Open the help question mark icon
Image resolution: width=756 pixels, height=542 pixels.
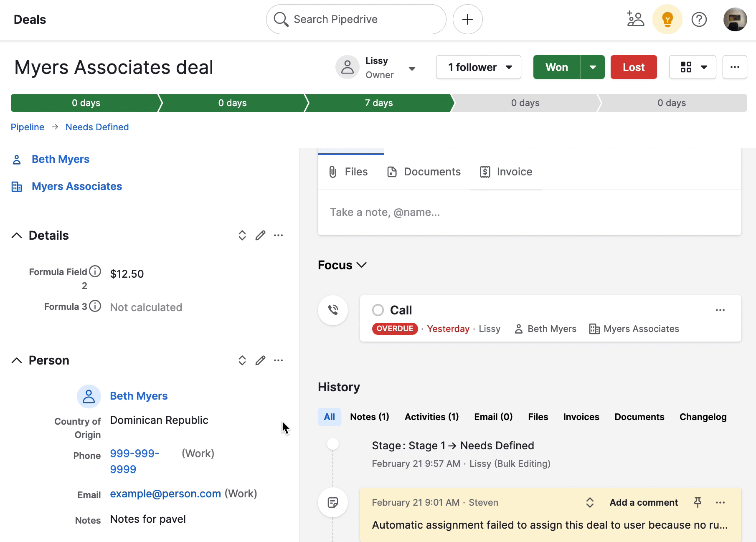(699, 19)
